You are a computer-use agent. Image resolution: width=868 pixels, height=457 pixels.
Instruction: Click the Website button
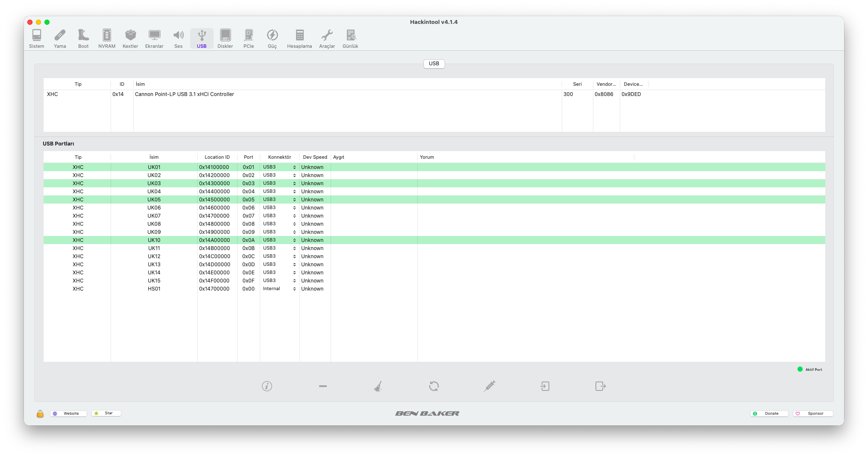point(68,413)
